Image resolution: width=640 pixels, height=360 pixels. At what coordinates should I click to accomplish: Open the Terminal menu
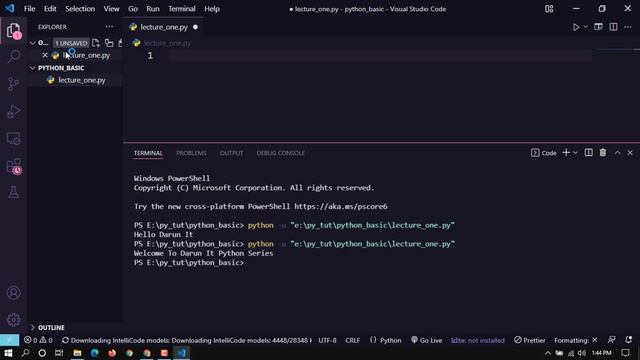pyautogui.click(x=182, y=9)
